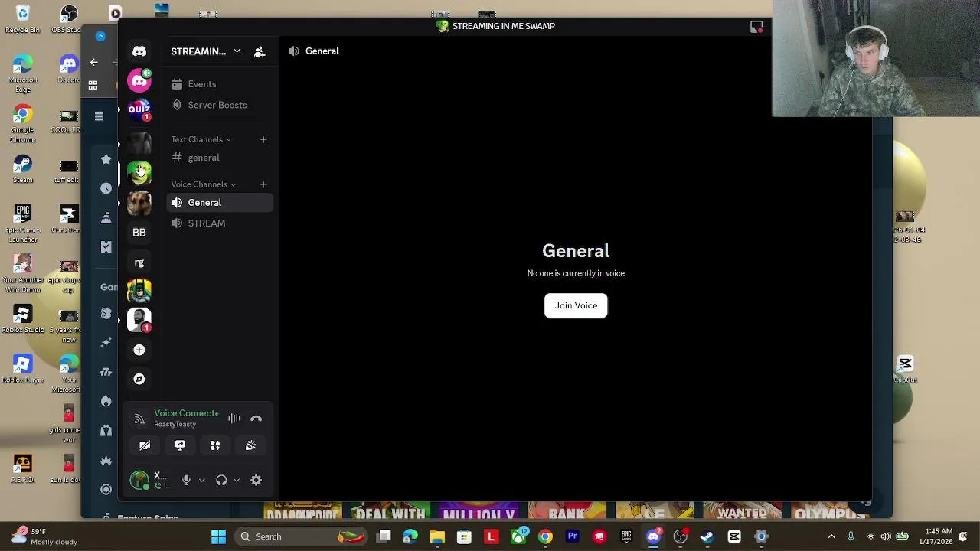Start an activity button
This screenshot has height=551, width=980.
click(215, 445)
